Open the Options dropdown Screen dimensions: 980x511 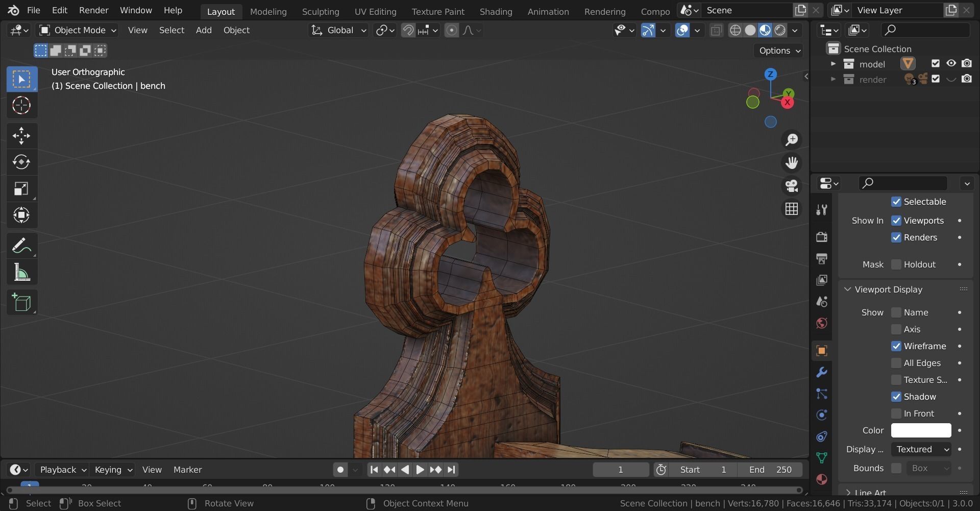tap(778, 51)
